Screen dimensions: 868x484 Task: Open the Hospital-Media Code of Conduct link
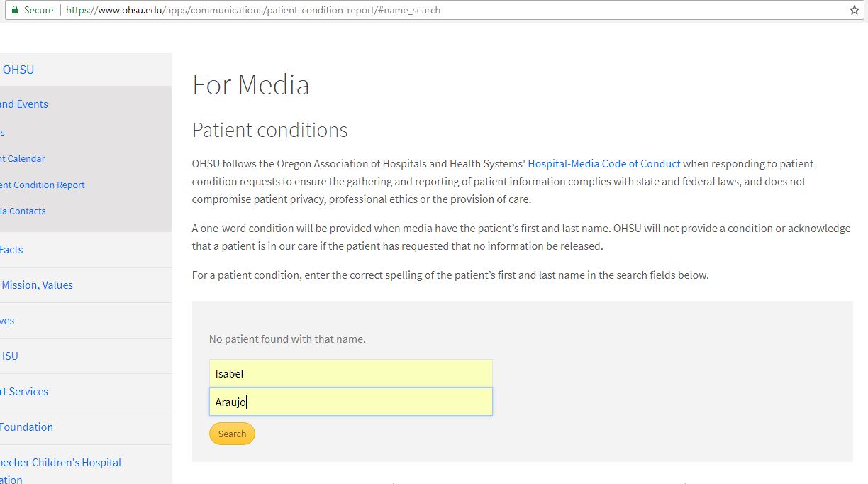coord(604,163)
